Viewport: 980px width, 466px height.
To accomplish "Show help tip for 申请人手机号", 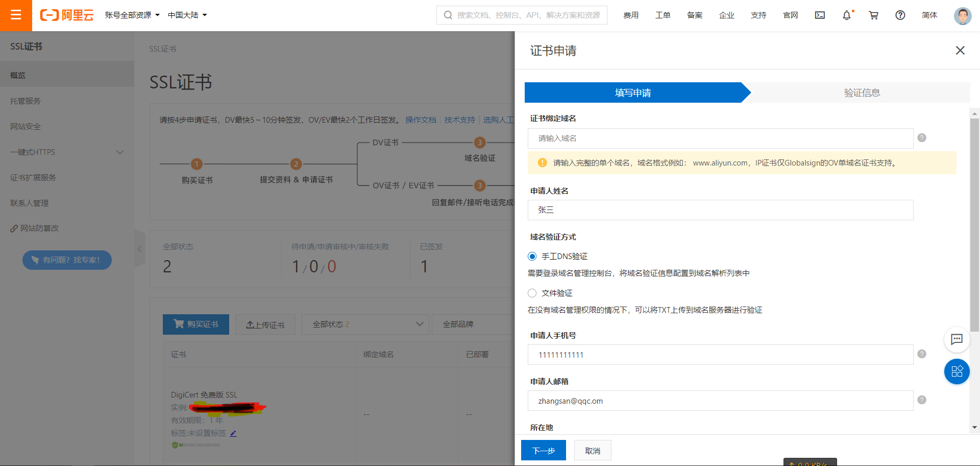I will pyautogui.click(x=922, y=354).
